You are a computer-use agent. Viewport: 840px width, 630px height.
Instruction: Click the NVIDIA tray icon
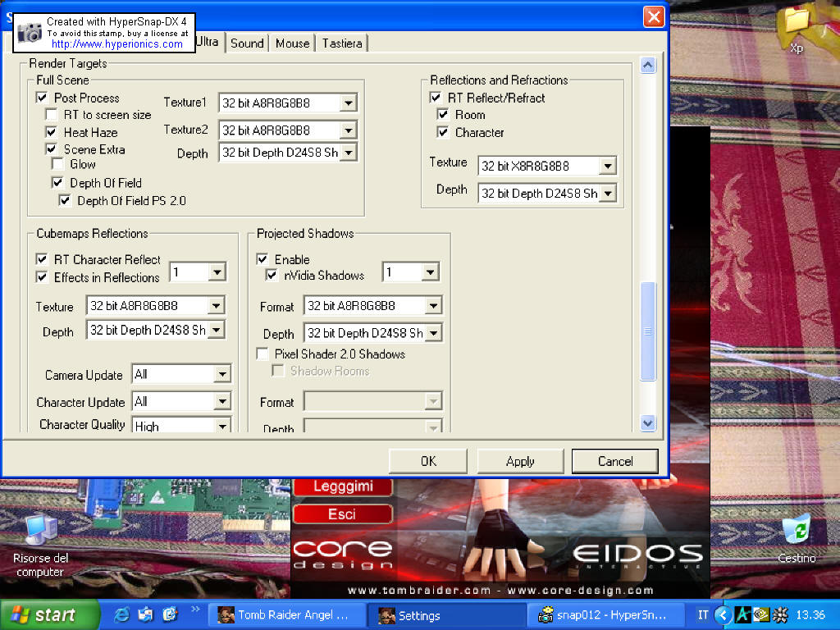coord(762,614)
